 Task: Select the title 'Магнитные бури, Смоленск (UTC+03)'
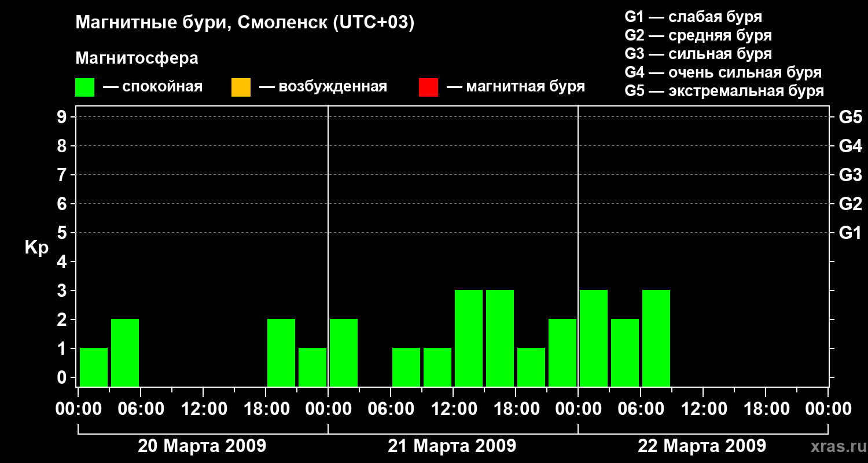[x=245, y=23]
